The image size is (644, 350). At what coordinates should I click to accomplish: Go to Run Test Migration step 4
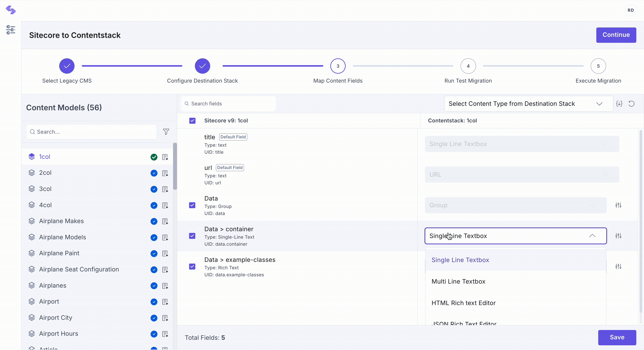click(x=468, y=66)
